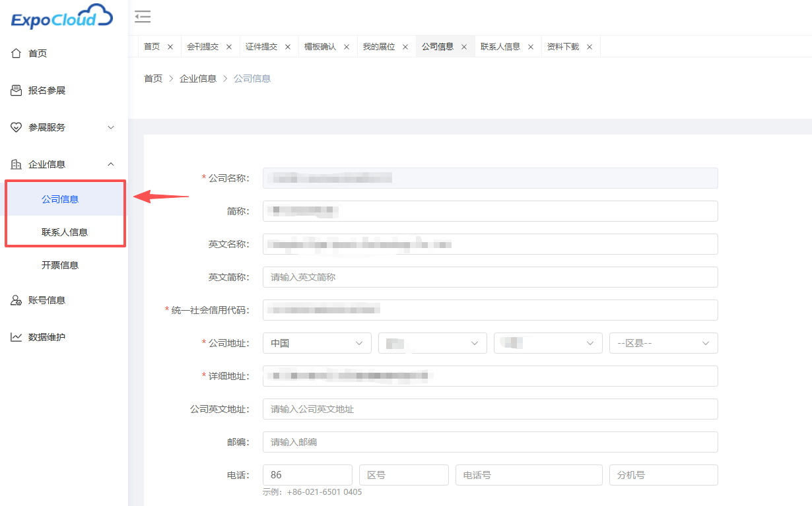Close the 会刊提交 tab

point(229,47)
